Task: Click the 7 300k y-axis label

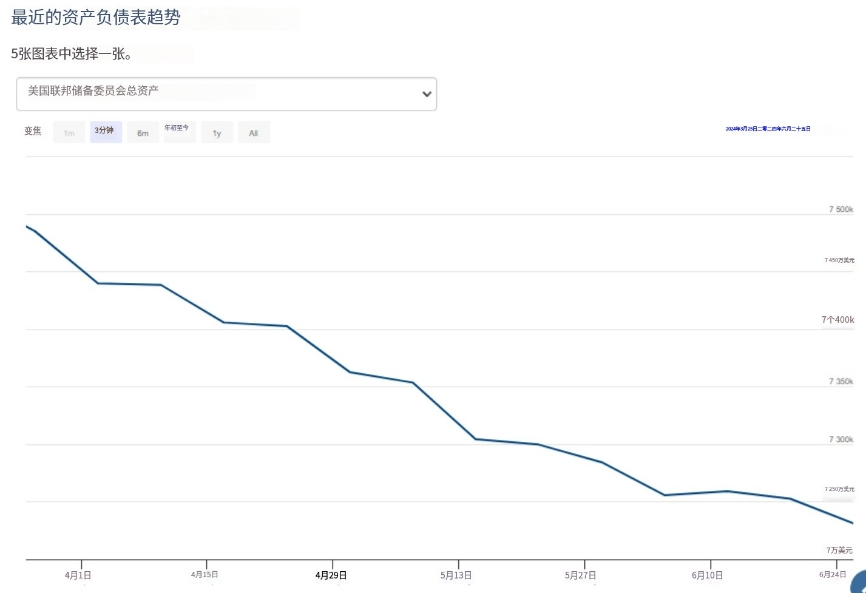Action: pyautogui.click(x=840, y=439)
